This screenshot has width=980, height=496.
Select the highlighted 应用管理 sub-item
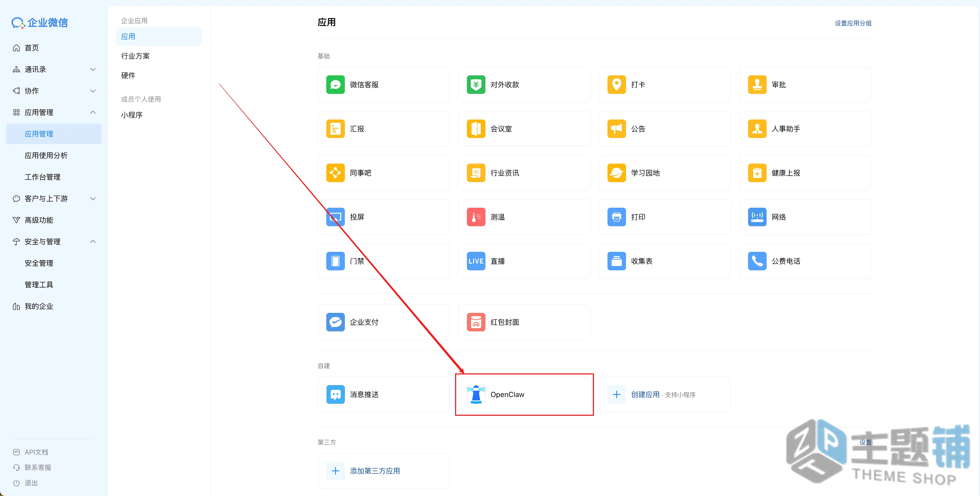(54, 134)
